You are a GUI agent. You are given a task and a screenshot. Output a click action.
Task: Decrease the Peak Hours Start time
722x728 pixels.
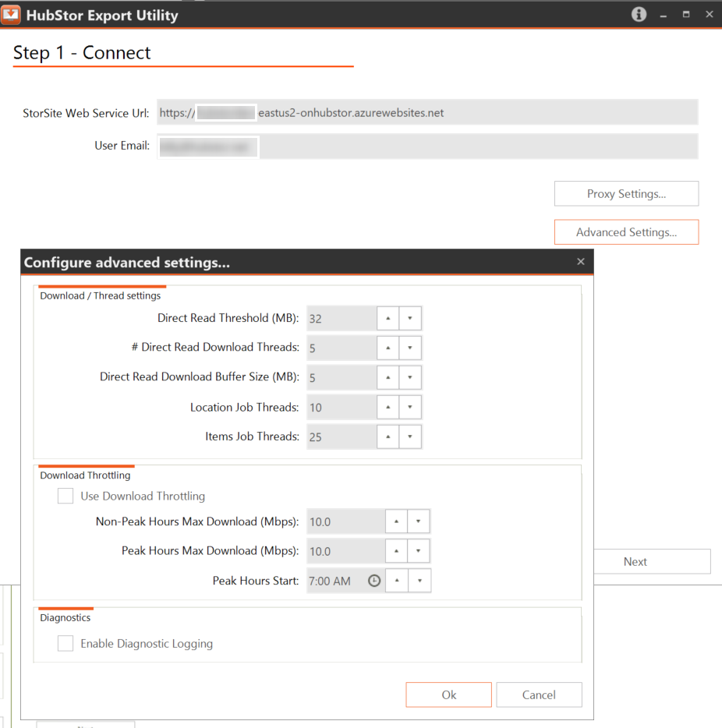pos(419,581)
